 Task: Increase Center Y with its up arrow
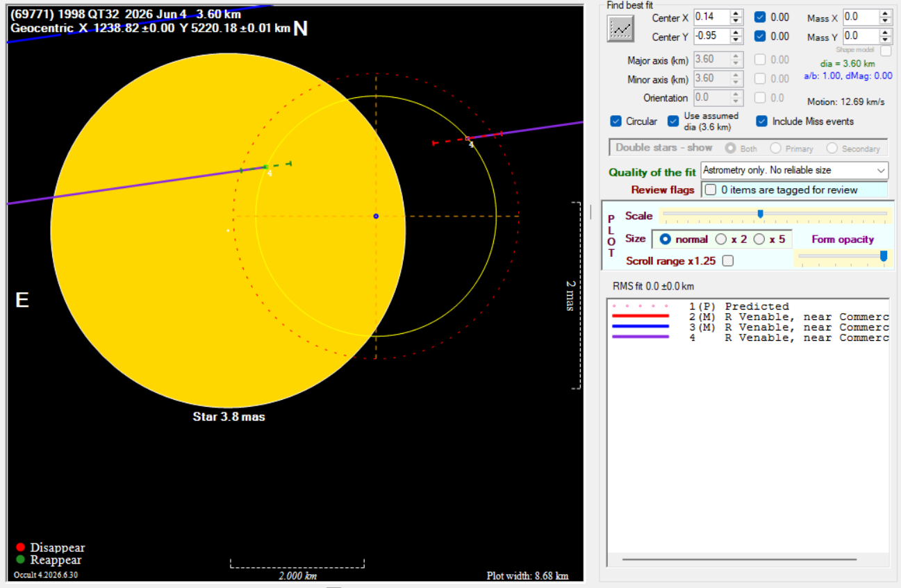[x=736, y=33]
